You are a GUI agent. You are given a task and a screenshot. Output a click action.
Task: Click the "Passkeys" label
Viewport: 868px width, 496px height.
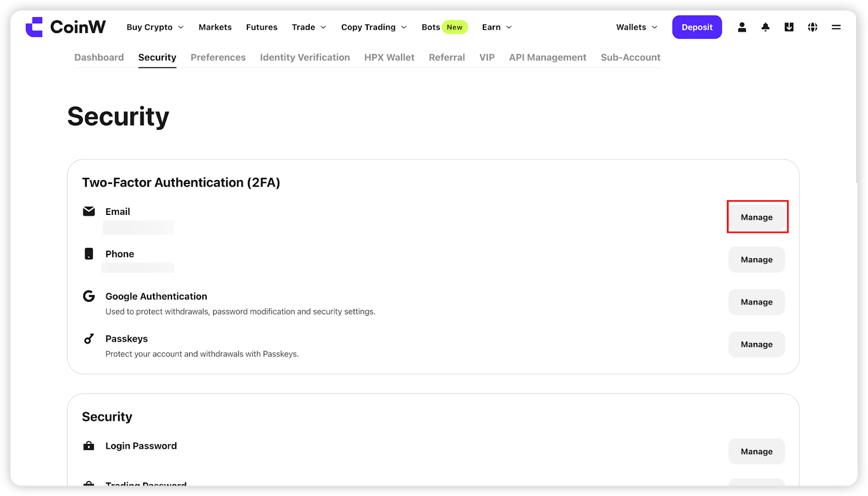pyautogui.click(x=126, y=339)
